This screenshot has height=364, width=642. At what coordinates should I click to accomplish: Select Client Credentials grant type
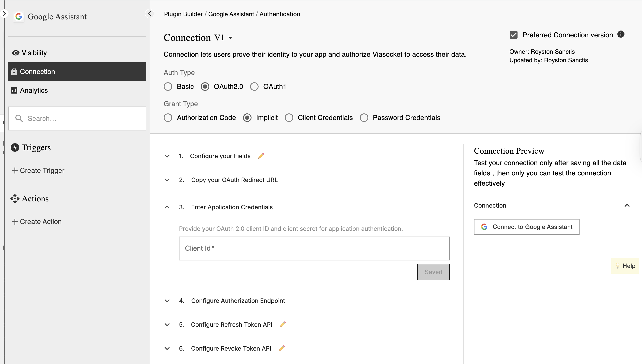pyautogui.click(x=289, y=118)
